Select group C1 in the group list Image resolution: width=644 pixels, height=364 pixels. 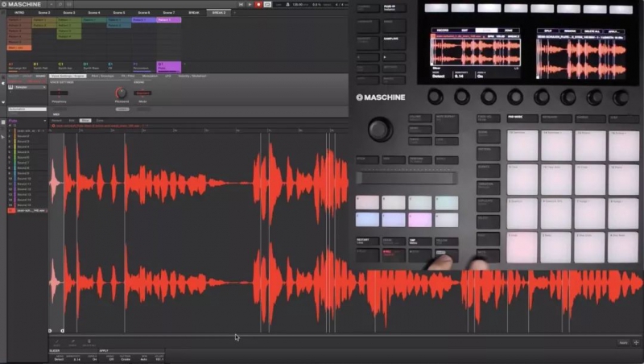[x=69, y=66]
